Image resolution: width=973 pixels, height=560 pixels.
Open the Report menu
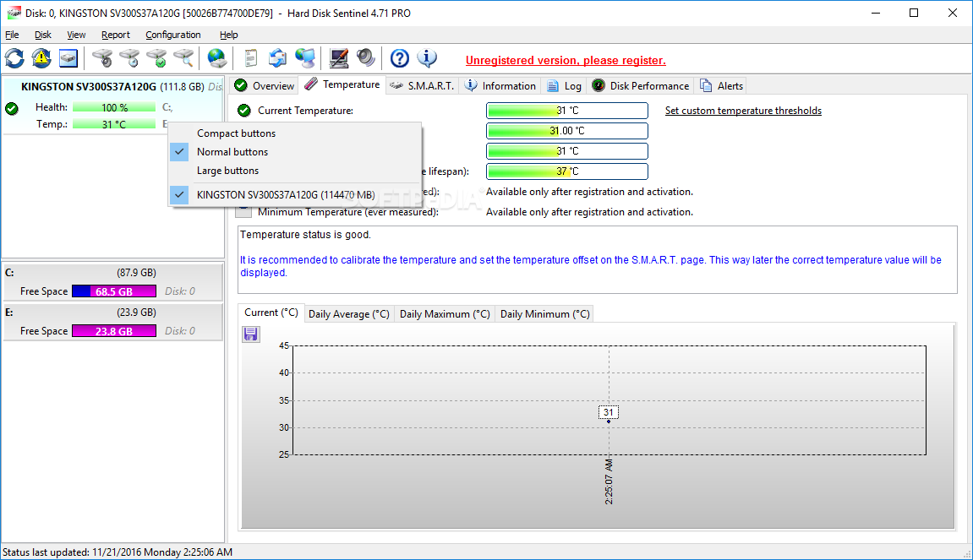point(116,35)
